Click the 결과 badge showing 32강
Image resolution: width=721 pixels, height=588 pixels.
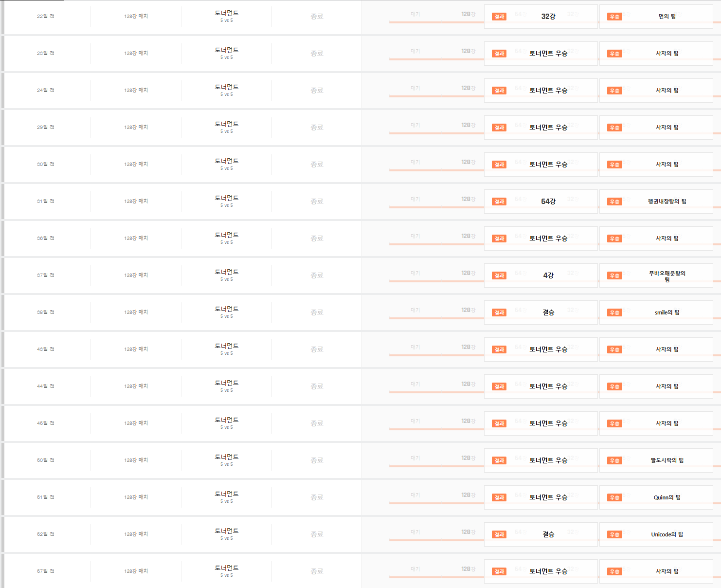499,17
